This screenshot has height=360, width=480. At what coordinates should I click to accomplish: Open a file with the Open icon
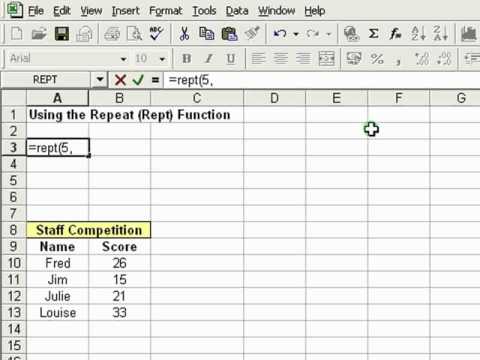[x=39, y=34]
